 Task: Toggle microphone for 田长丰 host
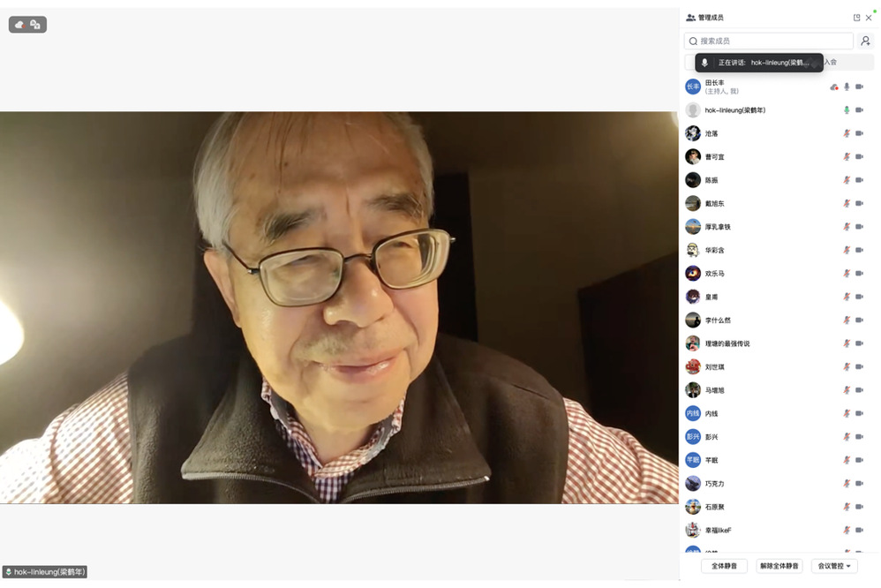847,87
